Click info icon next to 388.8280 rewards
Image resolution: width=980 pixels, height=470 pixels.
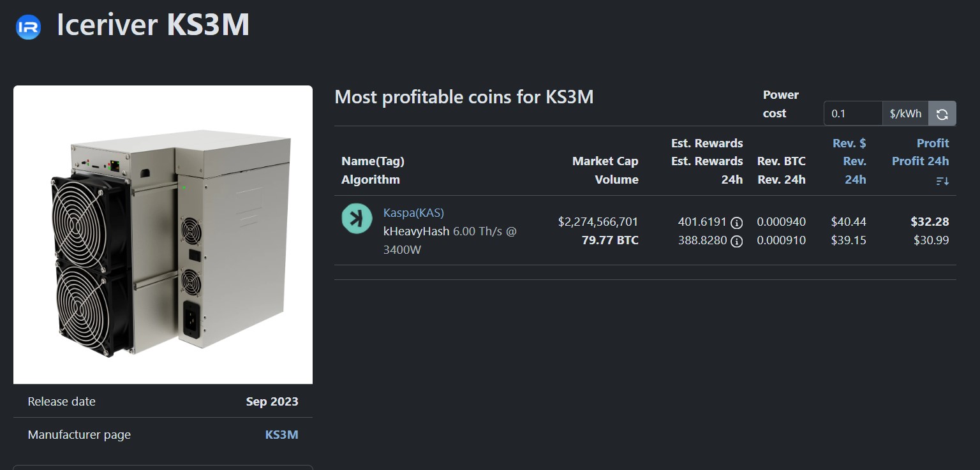[736, 241]
